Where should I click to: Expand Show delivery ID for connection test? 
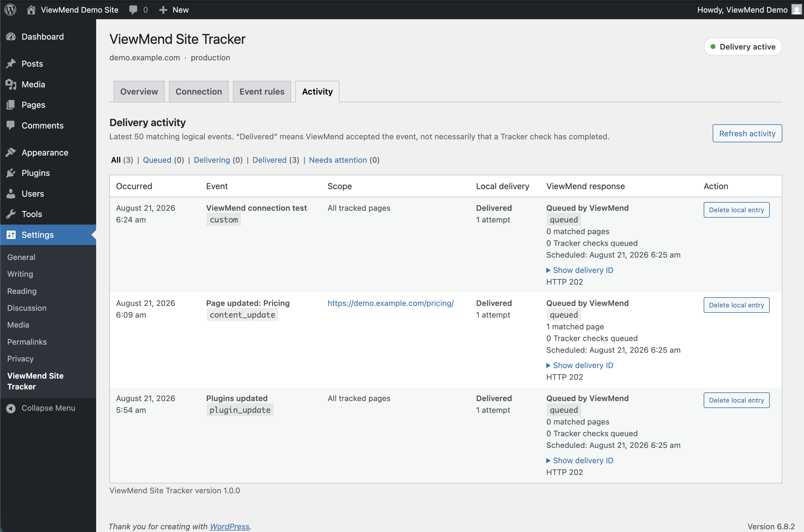[580, 270]
